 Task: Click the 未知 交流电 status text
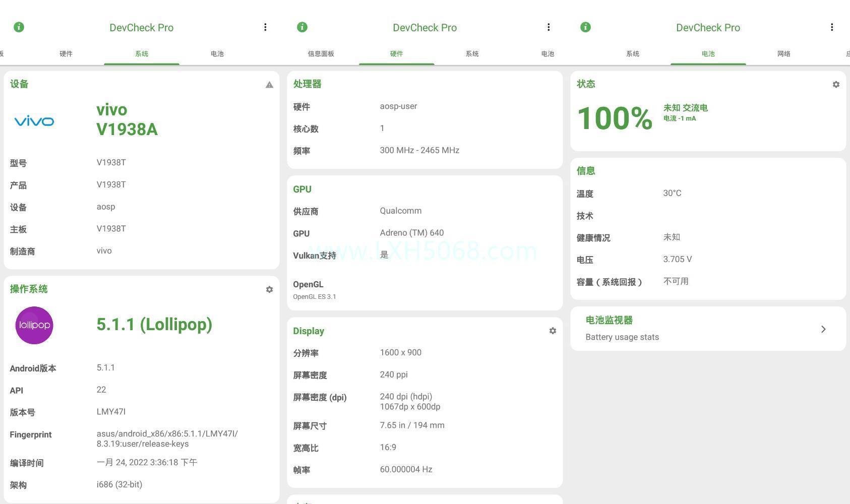[x=686, y=108]
